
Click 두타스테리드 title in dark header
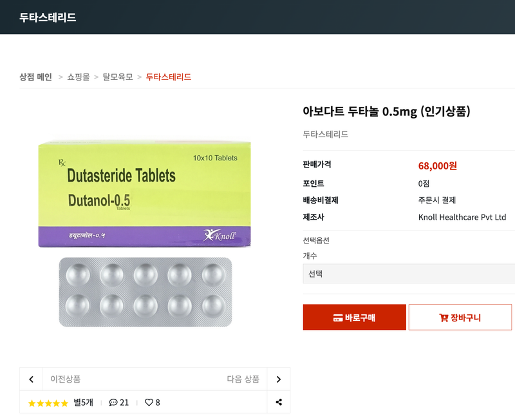[x=48, y=17]
